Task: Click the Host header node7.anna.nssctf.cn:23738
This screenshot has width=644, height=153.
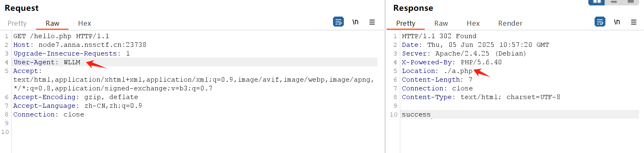Action: pos(80,45)
